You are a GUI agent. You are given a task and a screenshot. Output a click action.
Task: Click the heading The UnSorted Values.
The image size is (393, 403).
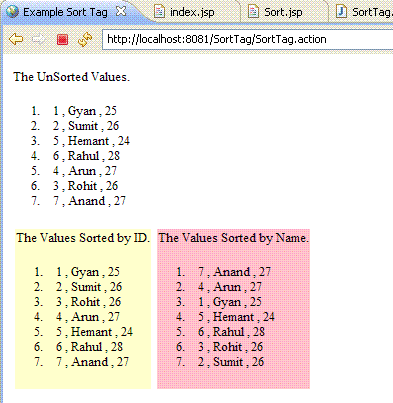click(71, 77)
